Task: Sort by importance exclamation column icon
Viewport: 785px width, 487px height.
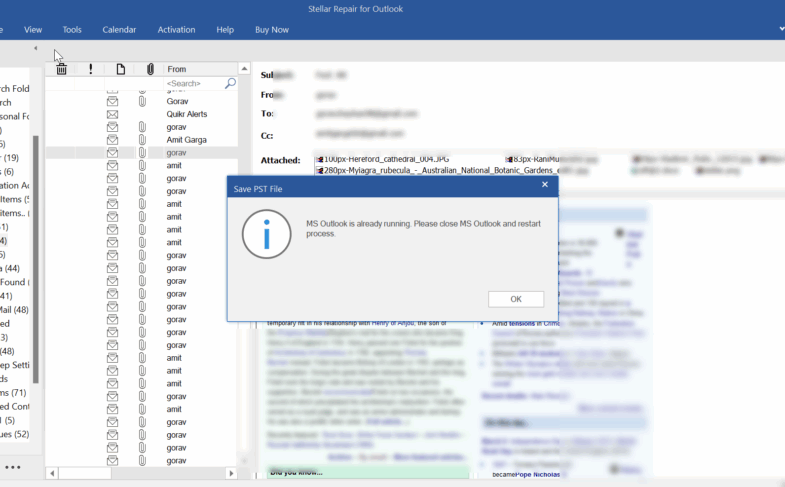Action: [91, 69]
